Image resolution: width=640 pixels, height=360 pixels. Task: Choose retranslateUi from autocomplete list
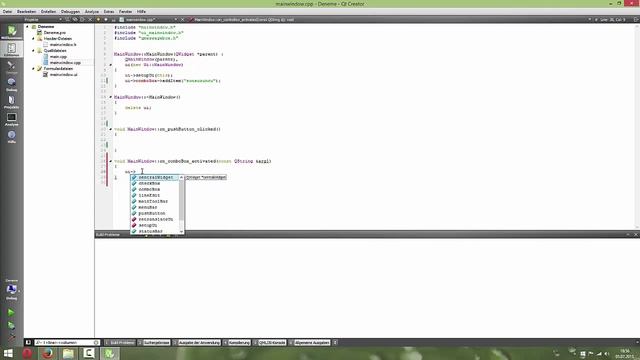tap(155, 220)
